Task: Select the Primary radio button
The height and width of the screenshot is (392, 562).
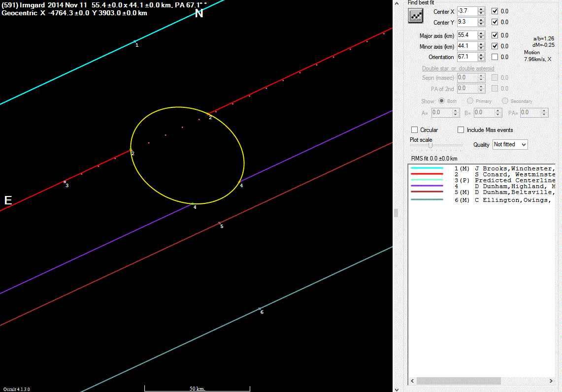Action: [470, 100]
